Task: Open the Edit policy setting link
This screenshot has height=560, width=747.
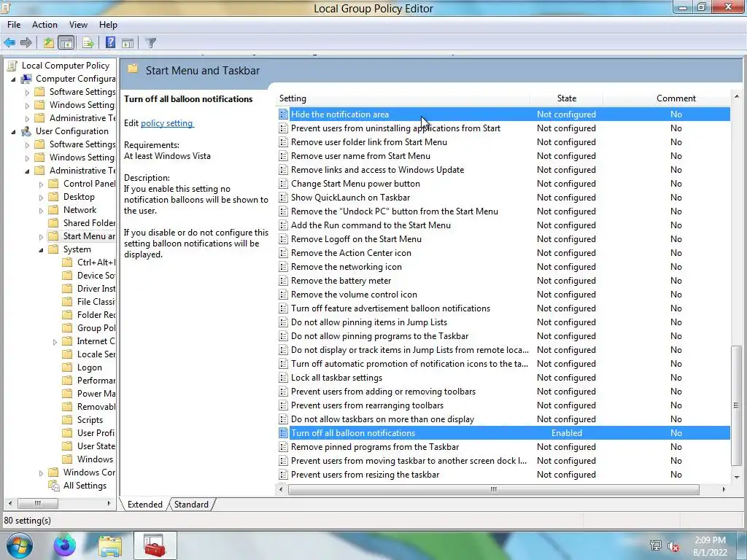Action: pyautogui.click(x=167, y=122)
